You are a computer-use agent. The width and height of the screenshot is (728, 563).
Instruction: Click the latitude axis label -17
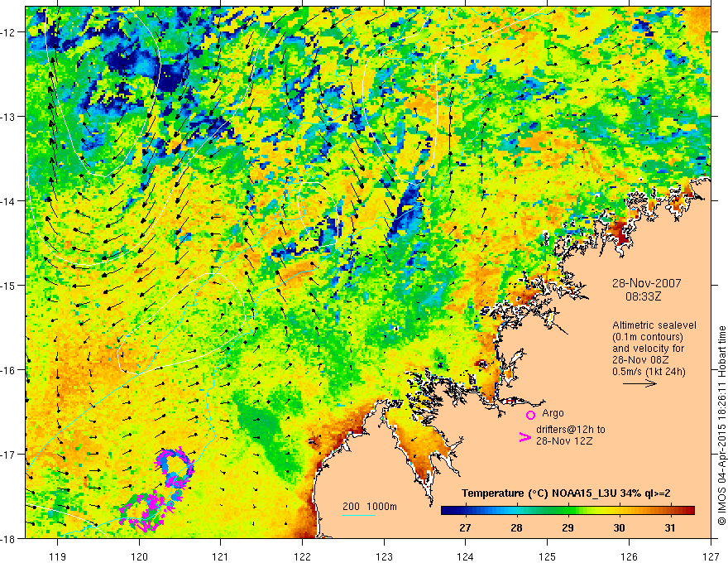tap(8, 454)
